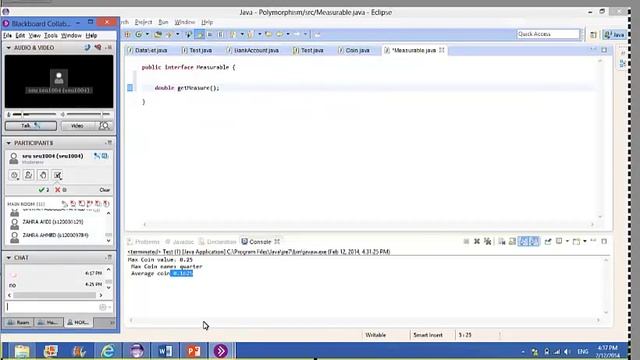Toggle Step Away status icon
Screen dimensions: 640x360
click(28, 175)
